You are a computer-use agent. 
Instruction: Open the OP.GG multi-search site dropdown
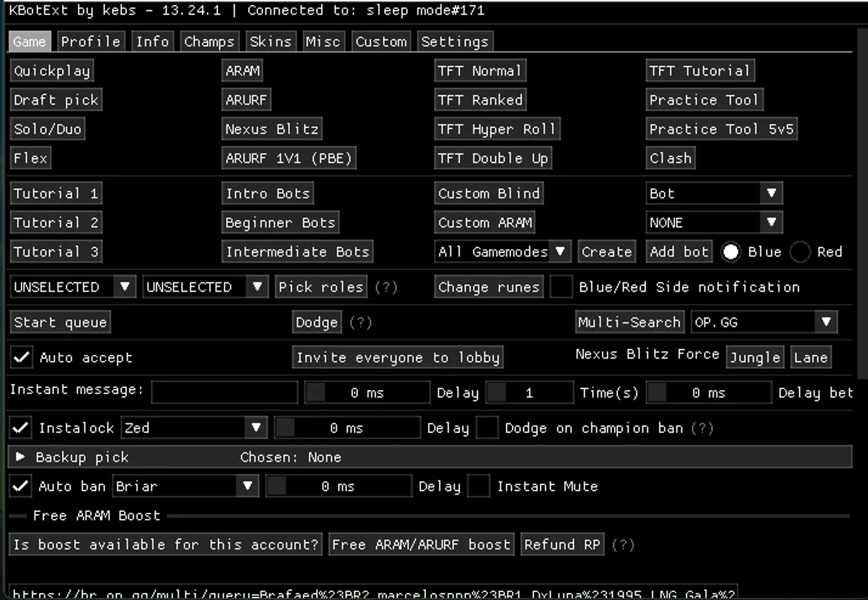pos(764,322)
